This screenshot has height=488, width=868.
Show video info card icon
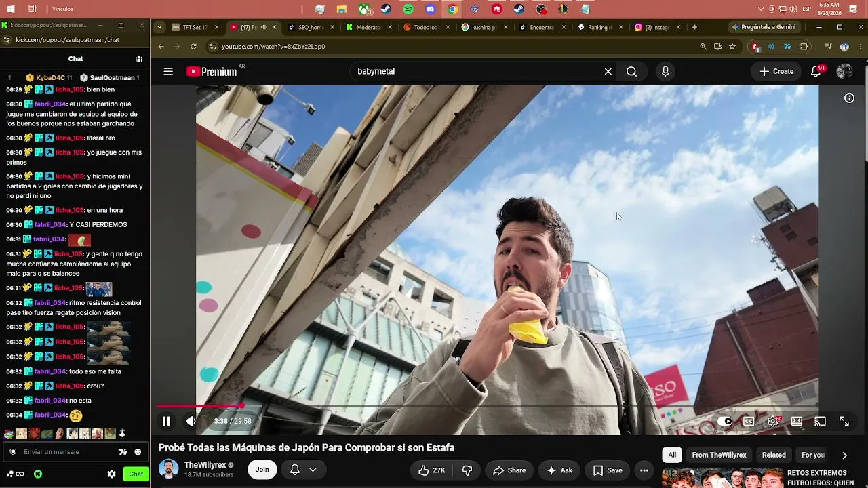point(849,98)
